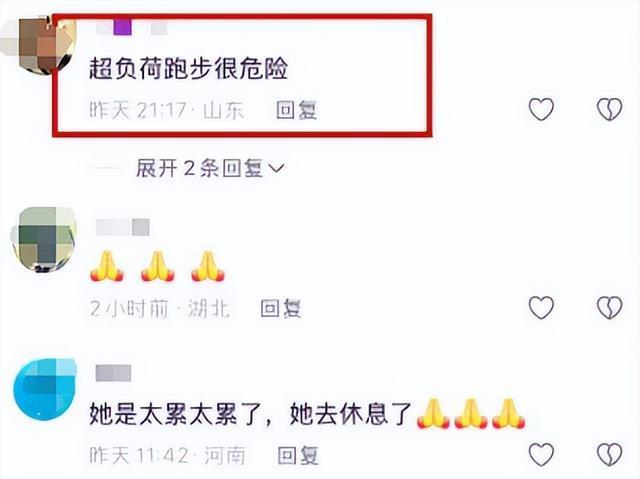Open blurred username above the praying hands comment
Screen dimensions: 640x479
coord(123,227)
